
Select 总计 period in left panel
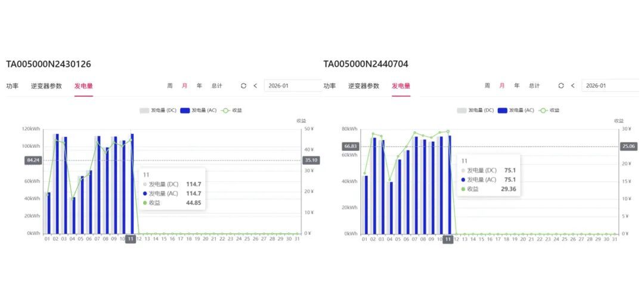tap(216, 86)
